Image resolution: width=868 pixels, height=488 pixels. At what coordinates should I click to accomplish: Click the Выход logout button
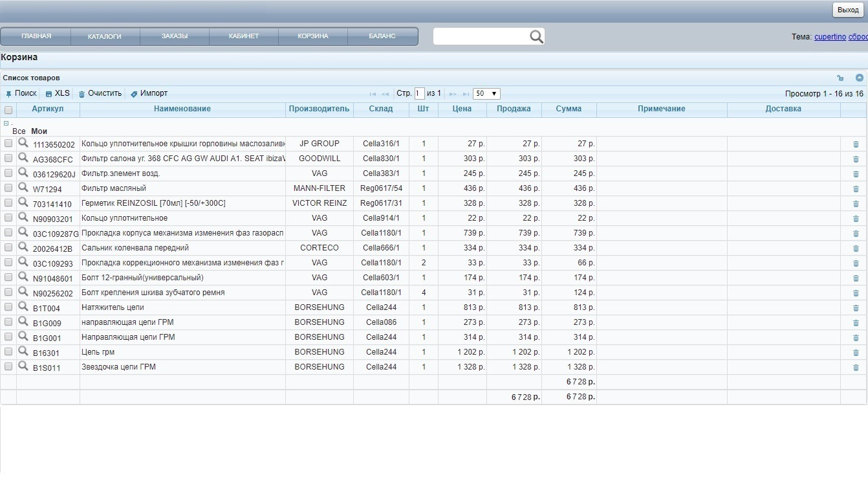point(848,10)
